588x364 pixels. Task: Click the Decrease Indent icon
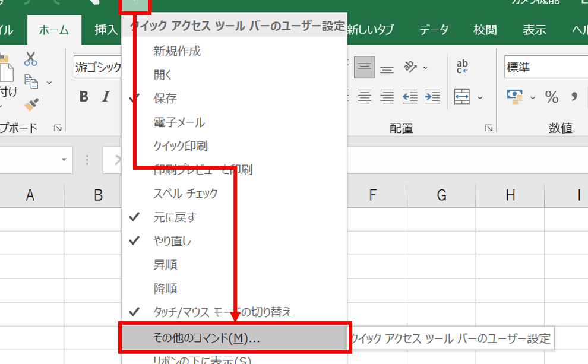coord(410,96)
